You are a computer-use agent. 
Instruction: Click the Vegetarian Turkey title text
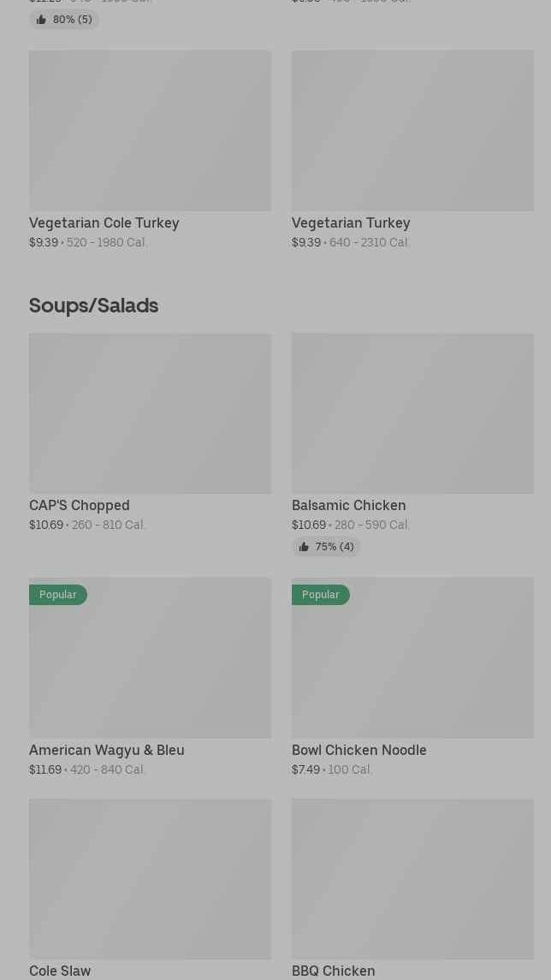point(351,223)
